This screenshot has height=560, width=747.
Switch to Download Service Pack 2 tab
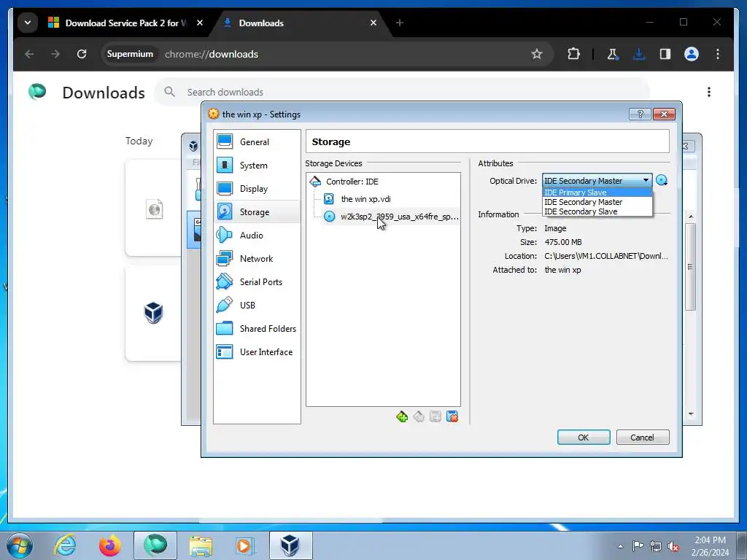[x=125, y=23]
